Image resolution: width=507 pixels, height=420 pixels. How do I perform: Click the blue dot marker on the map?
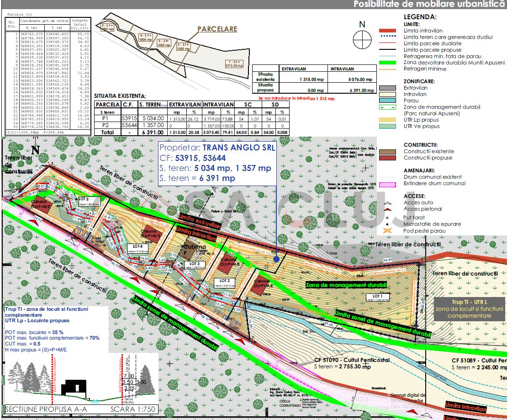click(x=276, y=259)
